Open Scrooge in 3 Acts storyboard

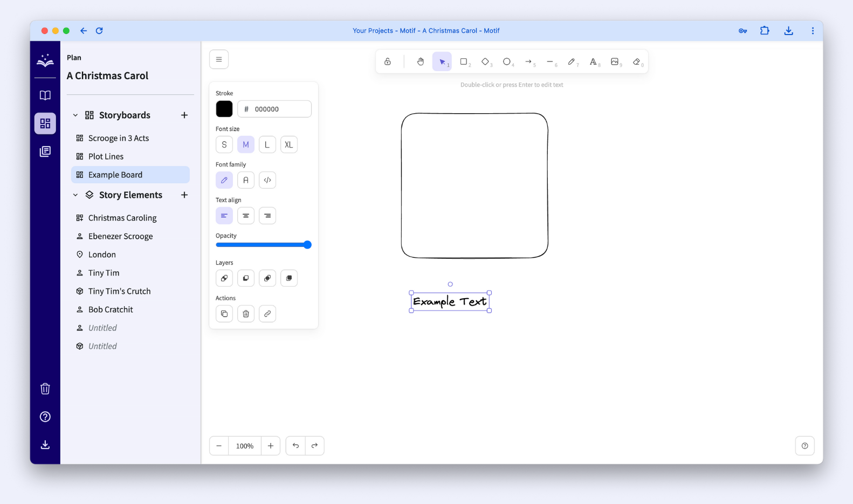(x=130, y=138)
